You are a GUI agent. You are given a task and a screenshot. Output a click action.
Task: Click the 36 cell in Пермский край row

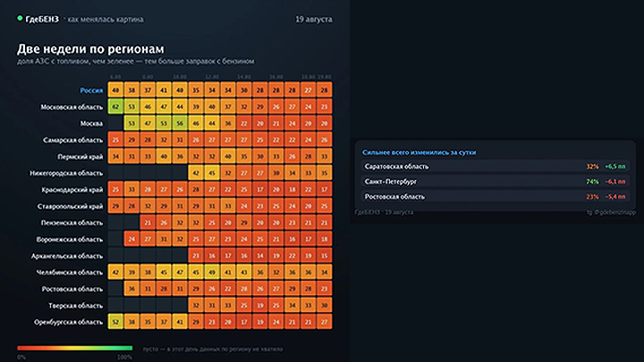[180, 156]
